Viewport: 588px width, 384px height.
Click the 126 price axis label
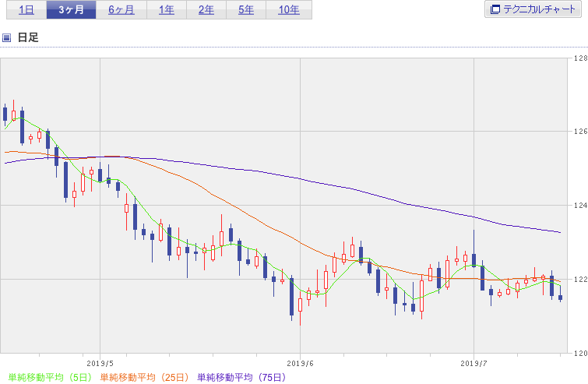(x=580, y=132)
